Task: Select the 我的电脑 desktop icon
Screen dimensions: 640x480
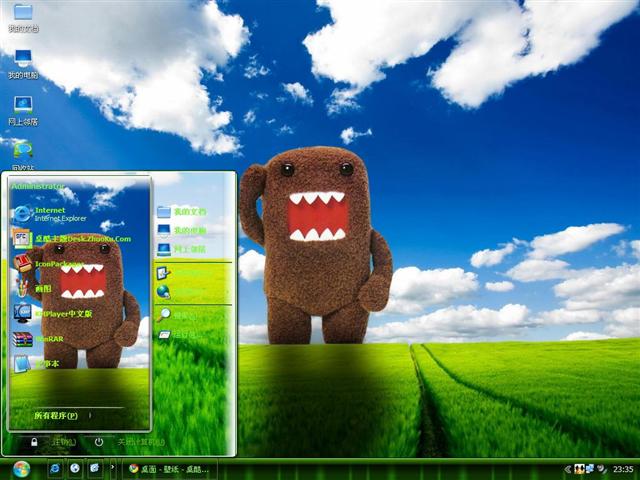Action: pyautogui.click(x=23, y=64)
